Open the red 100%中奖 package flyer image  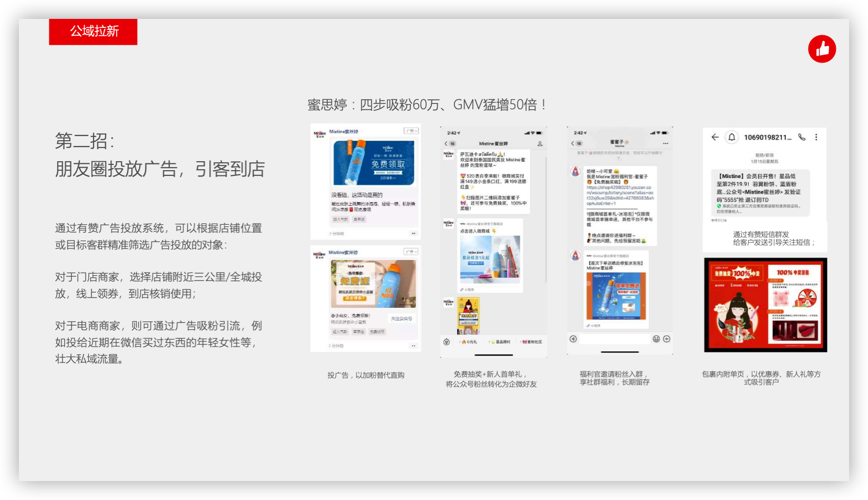click(x=766, y=305)
